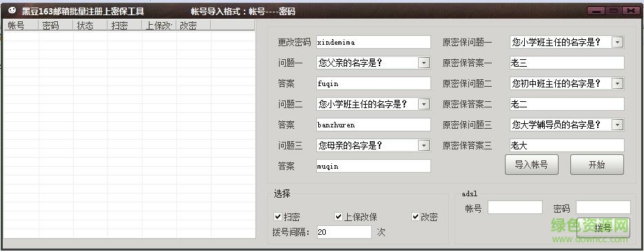Click the 更改密码 field with xindemima

[x=373, y=42]
